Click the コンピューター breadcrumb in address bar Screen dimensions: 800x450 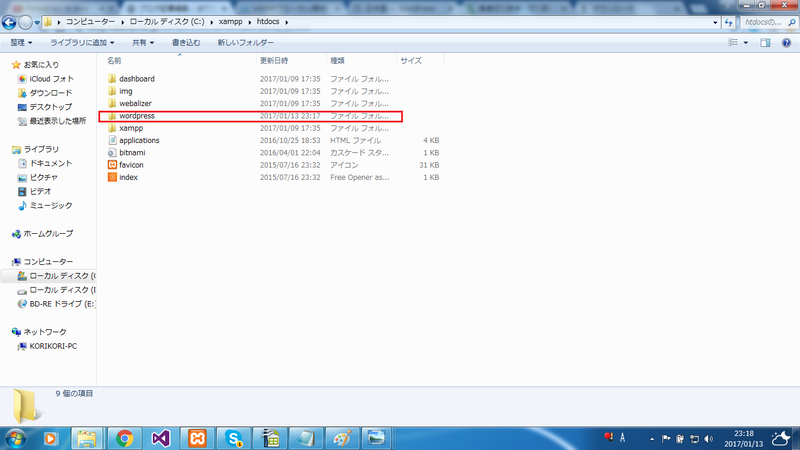point(90,22)
